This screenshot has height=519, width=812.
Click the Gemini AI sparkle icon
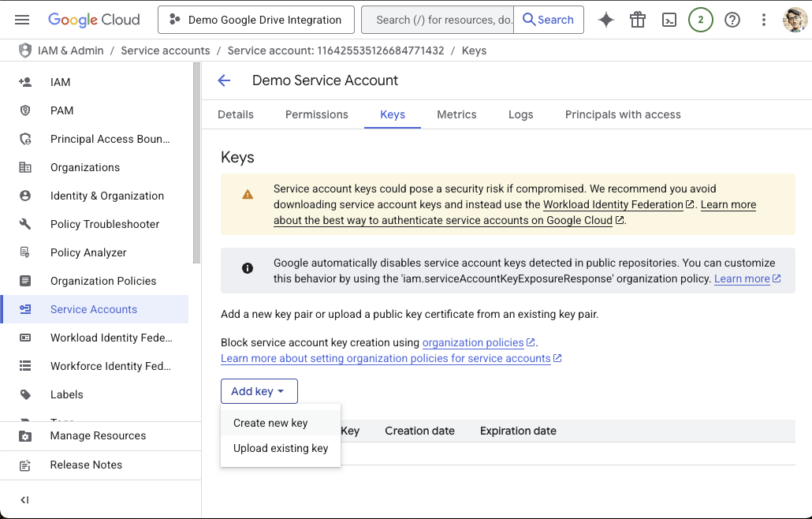(x=606, y=20)
